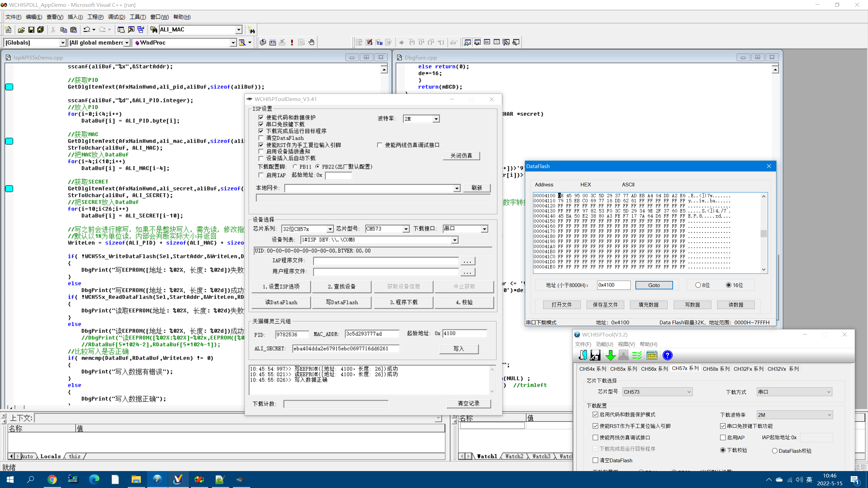Click the debug Memory window icon
Image resolution: width=868 pixels, height=488 pixels.
(x=497, y=42)
